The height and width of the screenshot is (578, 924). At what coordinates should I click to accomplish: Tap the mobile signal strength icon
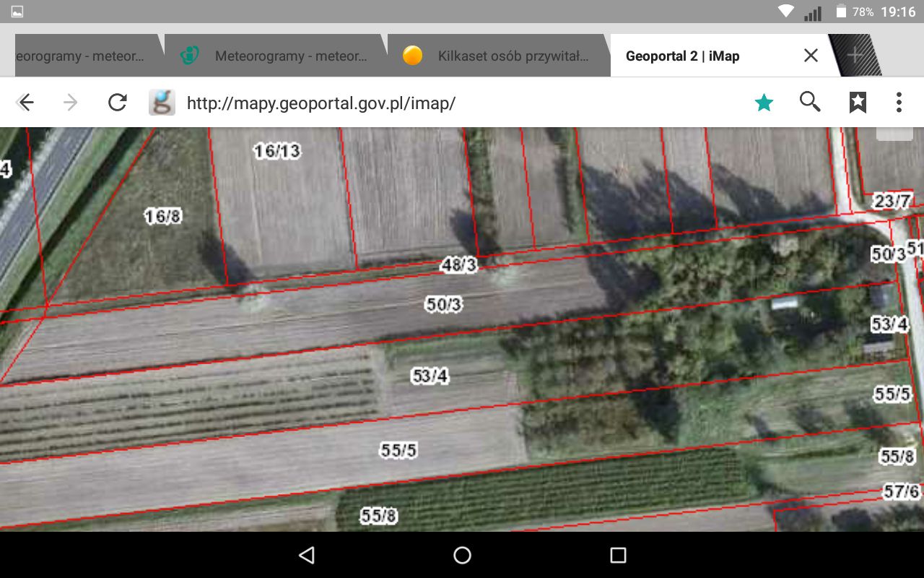tap(814, 13)
